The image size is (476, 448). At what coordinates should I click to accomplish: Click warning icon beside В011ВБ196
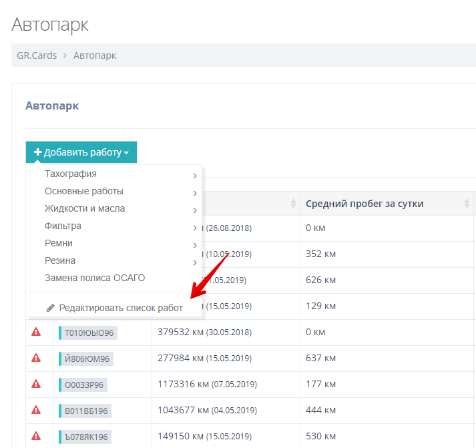point(36,410)
